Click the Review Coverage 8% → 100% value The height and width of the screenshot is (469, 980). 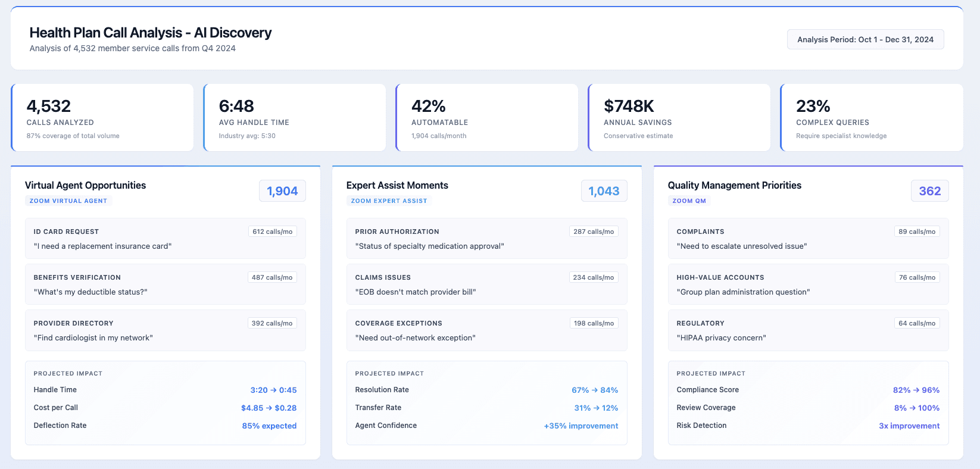pyautogui.click(x=917, y=408)
